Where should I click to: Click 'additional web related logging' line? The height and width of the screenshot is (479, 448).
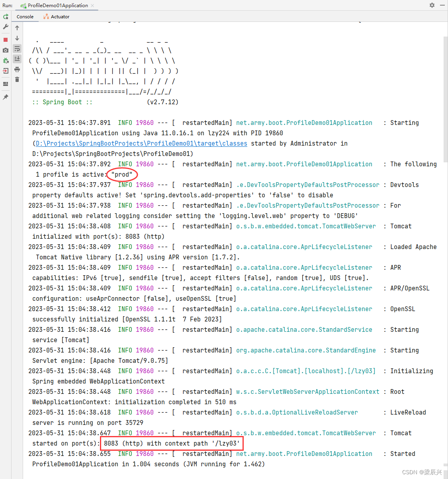[195, 216]
